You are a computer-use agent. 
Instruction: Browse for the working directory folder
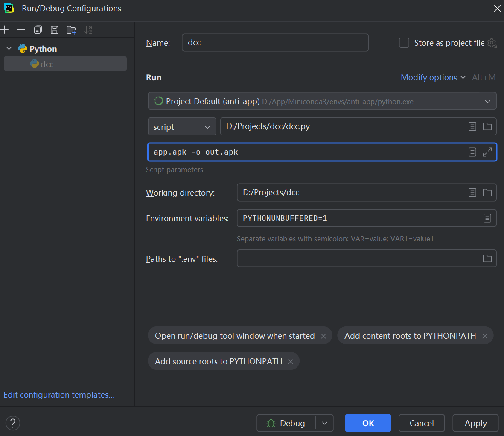(x=487, y=193)
